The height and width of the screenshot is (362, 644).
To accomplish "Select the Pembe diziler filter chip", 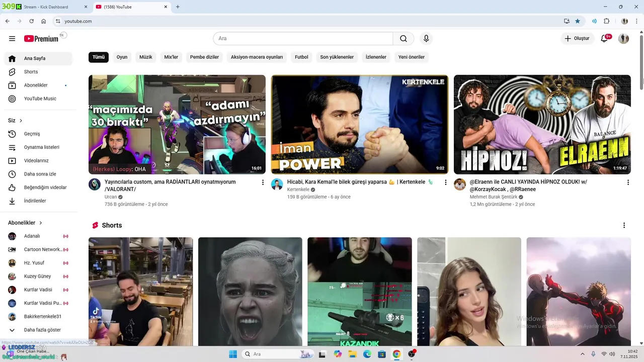I will coord(204,57).
